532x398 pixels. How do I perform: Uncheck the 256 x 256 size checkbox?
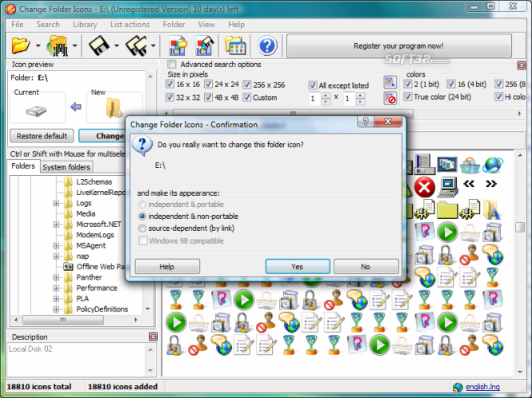[247, 85]
